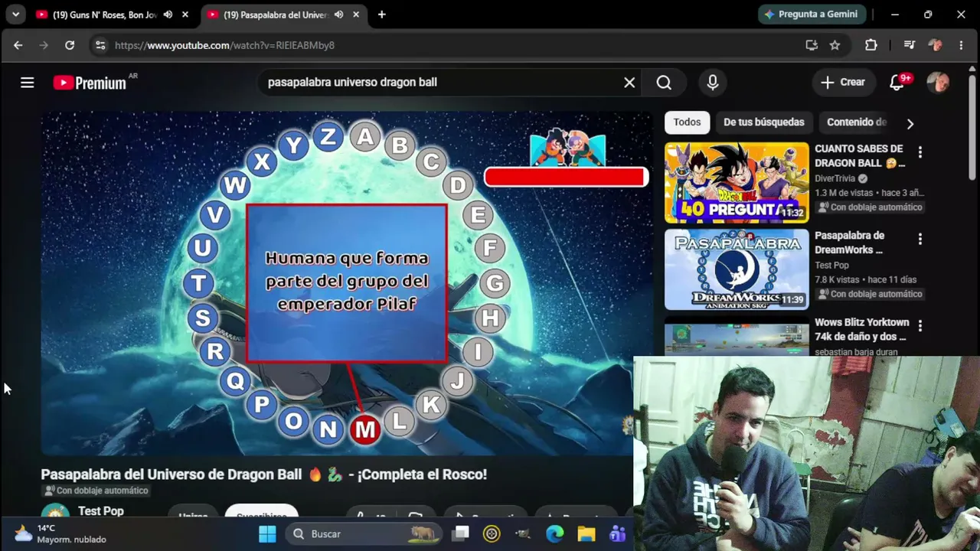Click the Crear button
The image size is (980, 551).
[843, 82]
